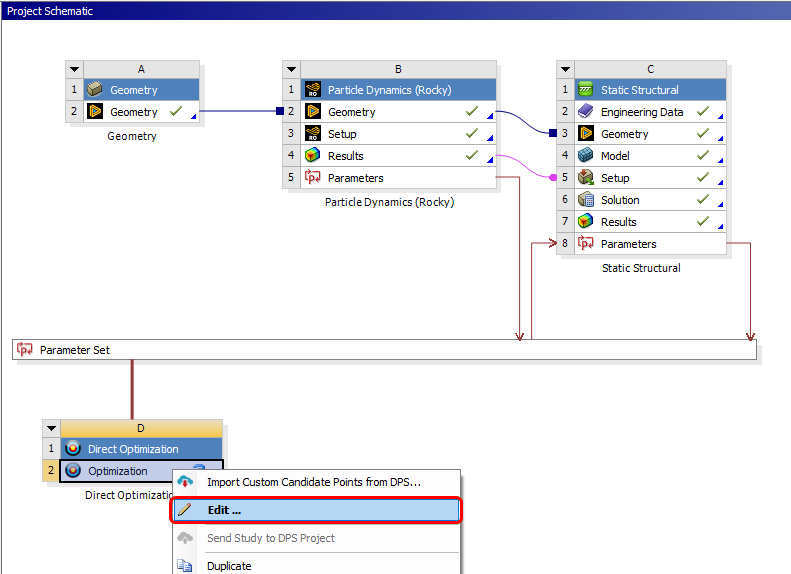Screen dimensions: 791x574
Task: Select Import Custom Candidate Points from DPS
Action: tap(313, 482)
